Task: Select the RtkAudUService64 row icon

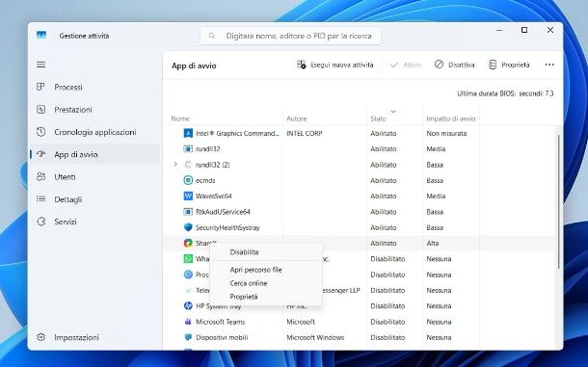Action: coord(188,212)
